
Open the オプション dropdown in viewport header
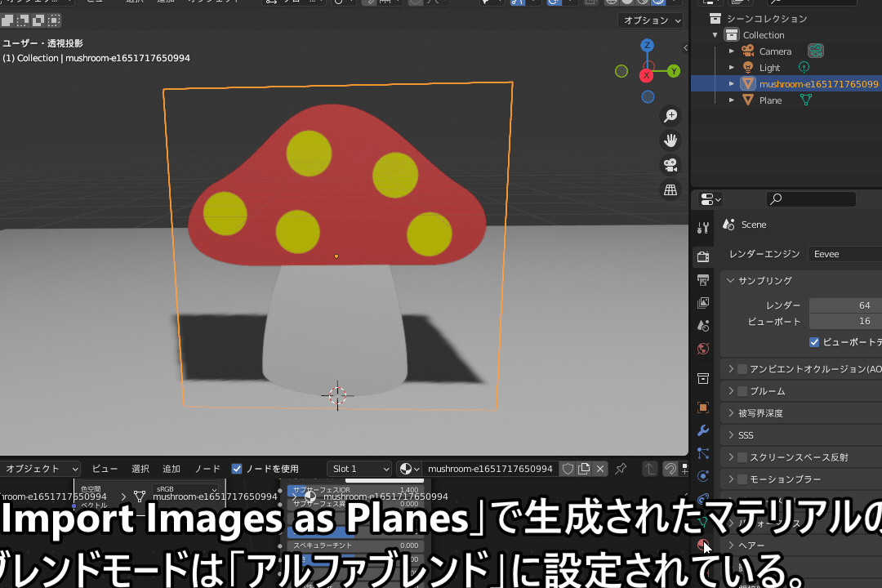point(650,20)
